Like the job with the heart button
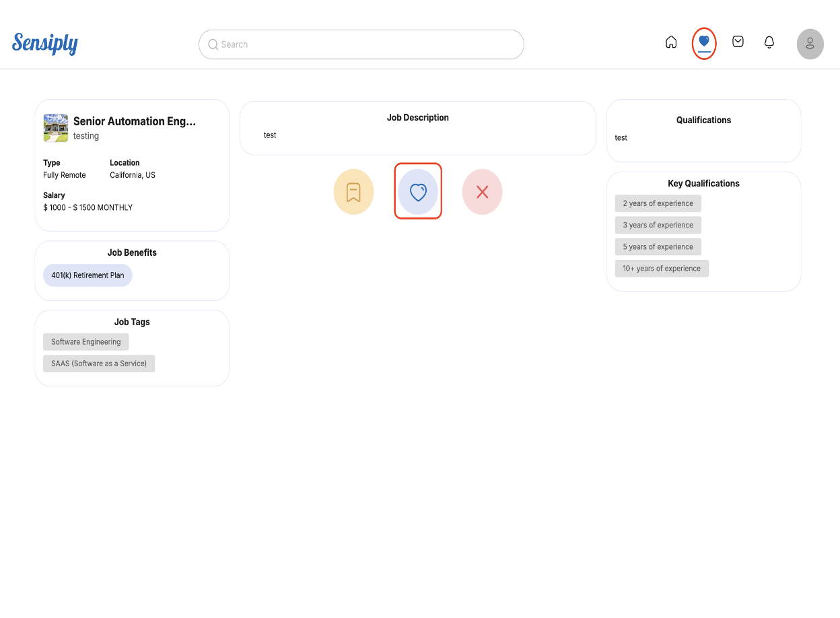This screenshot has height=618, width=840. pyautogui.click(x=418, y=192)
